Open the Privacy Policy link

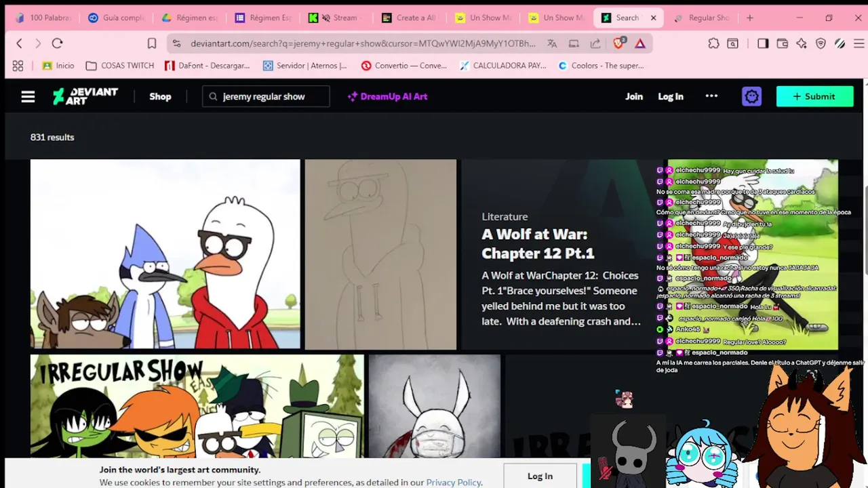point(453,483)
